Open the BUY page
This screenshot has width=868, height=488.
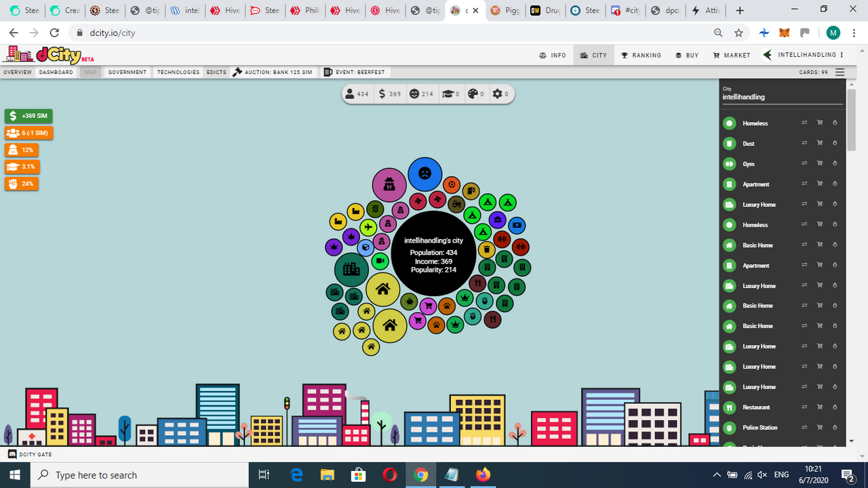coord(687,56)
